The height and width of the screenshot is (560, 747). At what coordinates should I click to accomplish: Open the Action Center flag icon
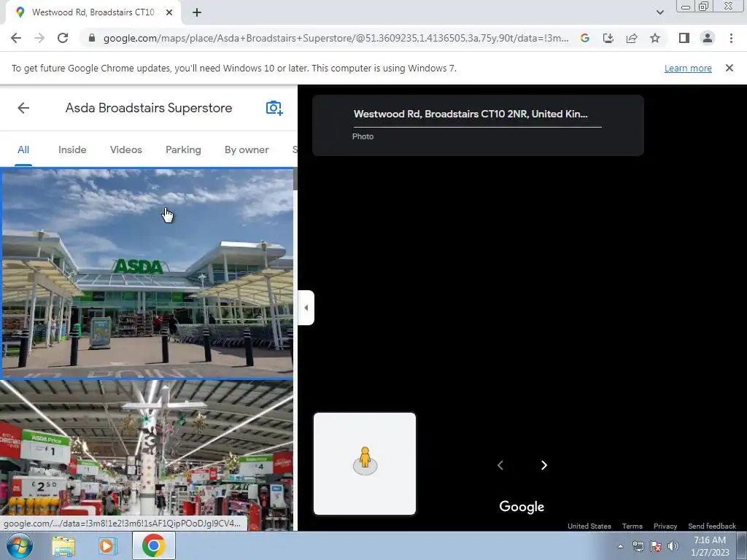pos(656,546)
